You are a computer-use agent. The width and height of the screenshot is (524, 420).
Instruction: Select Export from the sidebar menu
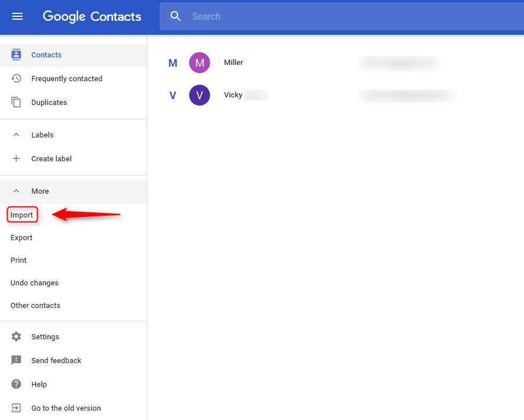click(21, 237)
